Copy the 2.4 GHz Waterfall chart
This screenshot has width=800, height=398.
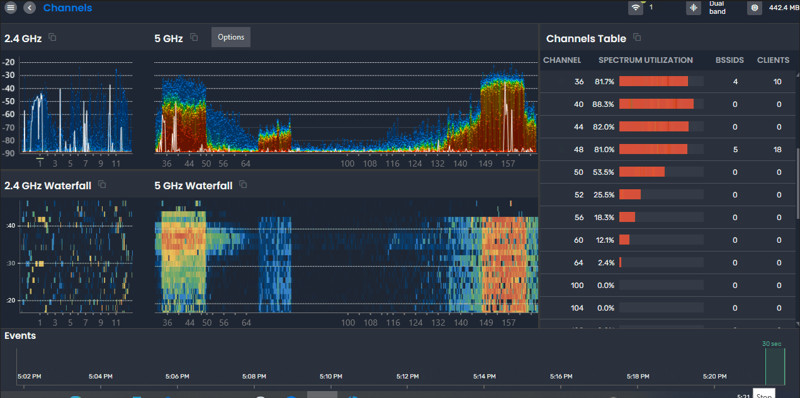point(102,184)
